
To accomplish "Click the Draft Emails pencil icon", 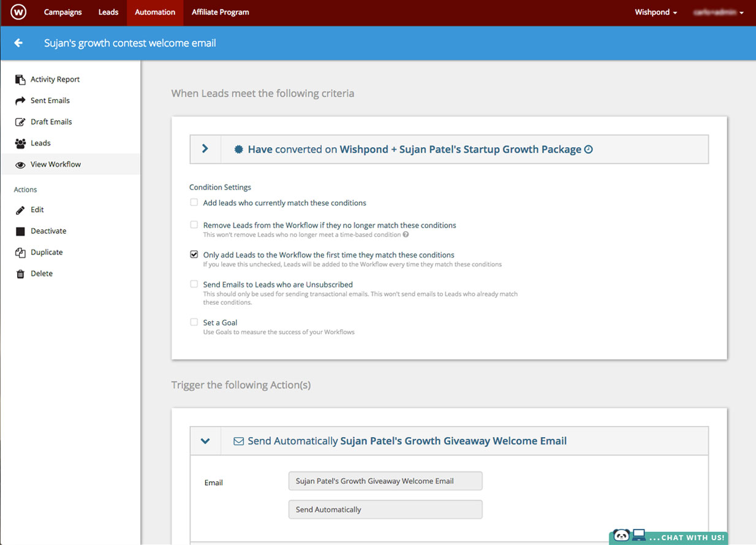I will (20, 122).
